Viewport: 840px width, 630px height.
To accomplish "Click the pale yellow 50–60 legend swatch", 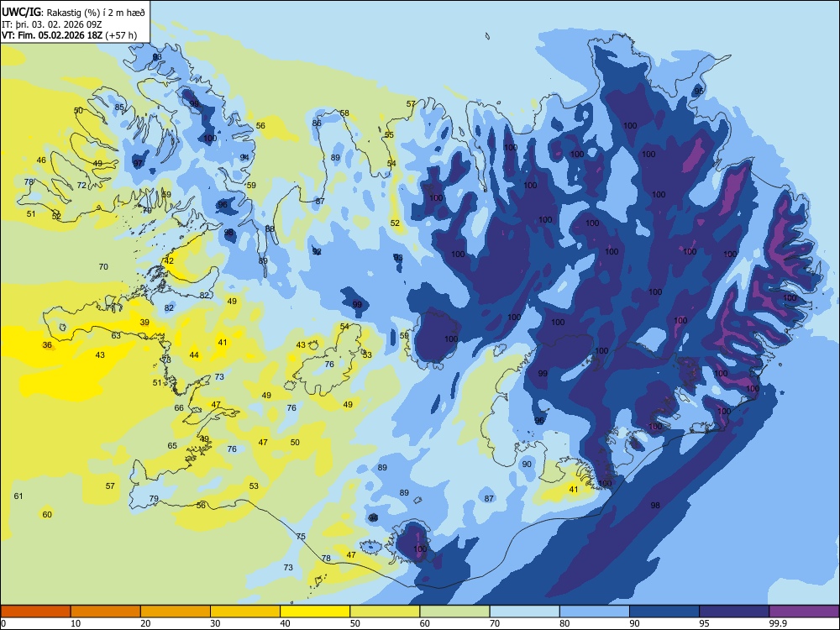I will click(x=385, y=612).
